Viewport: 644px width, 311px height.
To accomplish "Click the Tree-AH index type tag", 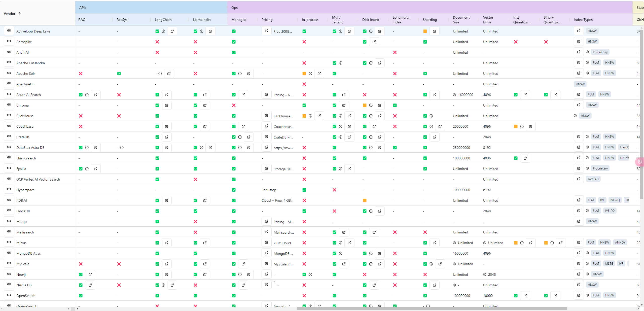I will [593, 179].
